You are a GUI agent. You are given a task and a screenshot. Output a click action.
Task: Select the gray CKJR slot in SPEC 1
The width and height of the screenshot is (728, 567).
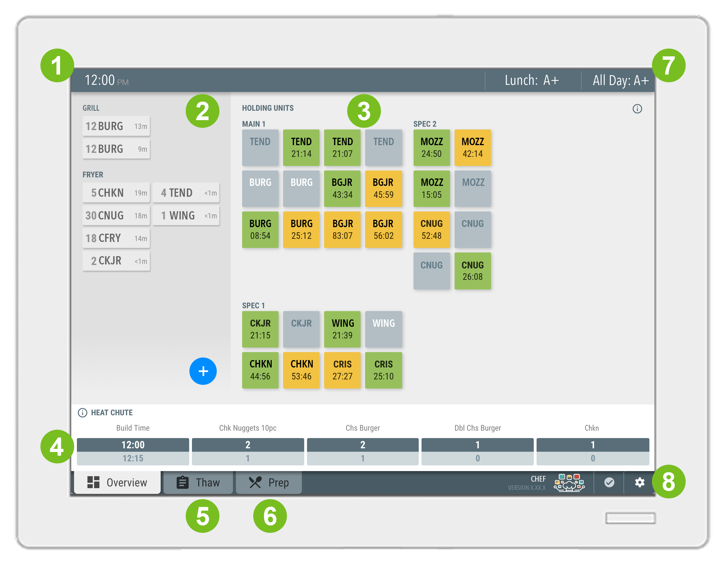point(301,329)
